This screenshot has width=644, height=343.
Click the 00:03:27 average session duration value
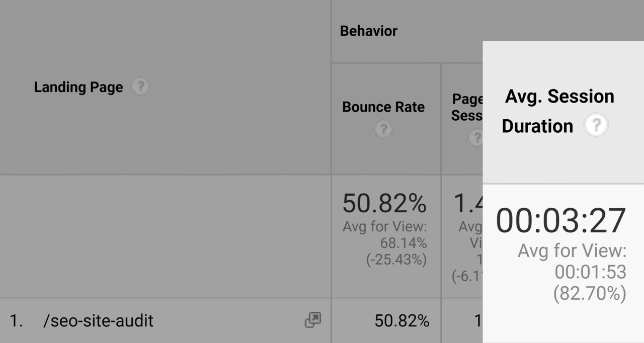point(561,221)
